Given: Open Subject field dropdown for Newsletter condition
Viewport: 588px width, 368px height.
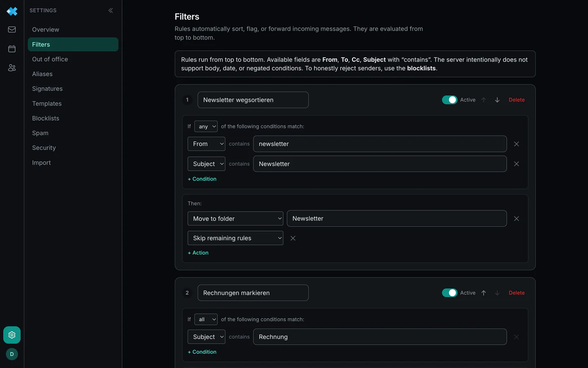Looking at the screenshot, I should (x=206, y=164).
